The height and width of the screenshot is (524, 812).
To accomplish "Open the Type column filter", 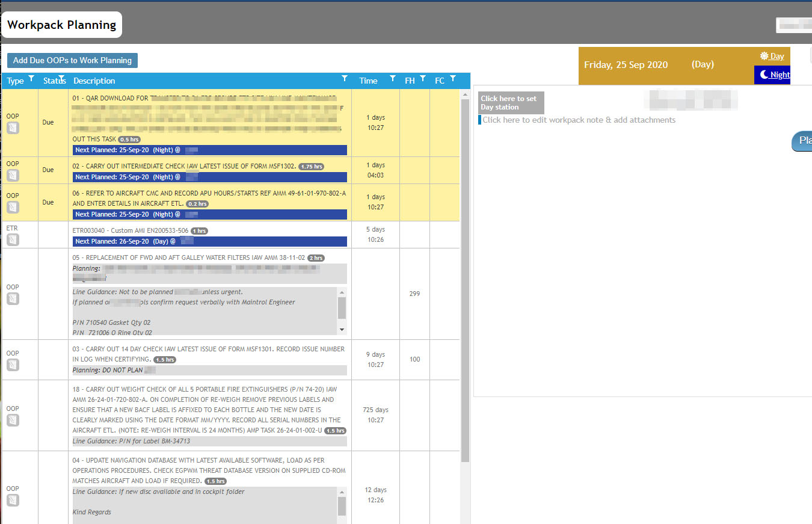I will click(31, 79).
